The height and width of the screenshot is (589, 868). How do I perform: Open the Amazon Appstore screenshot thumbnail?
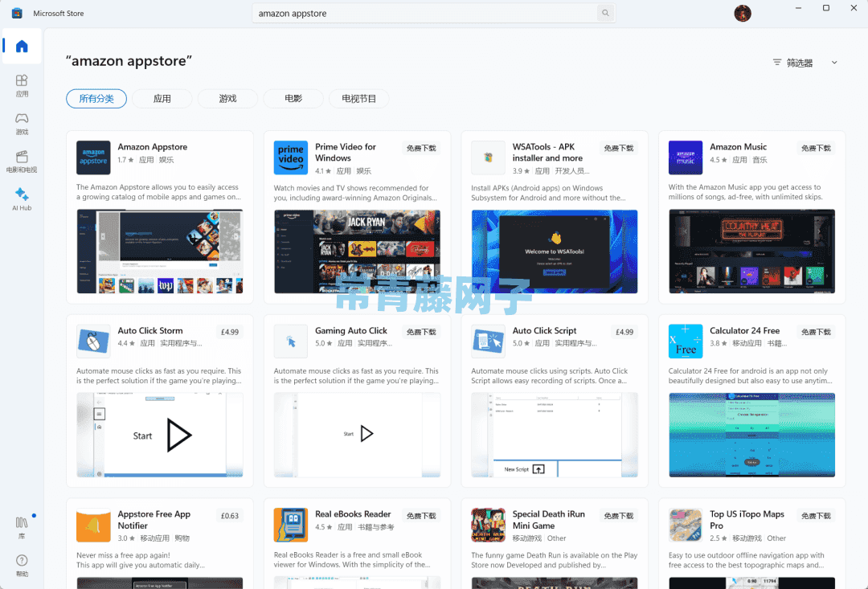(160, 252)
